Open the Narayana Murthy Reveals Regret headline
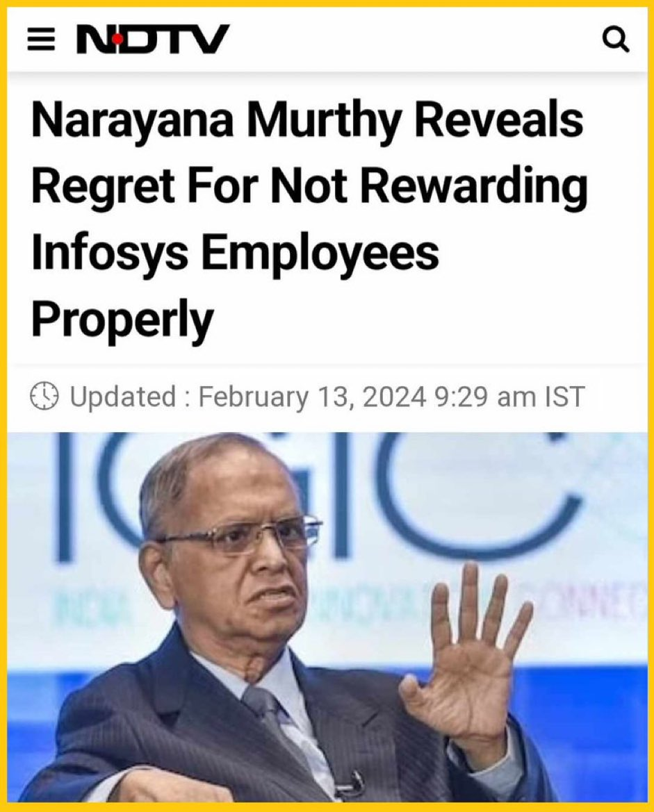This screenshot has width=654, height=812. [310, 219]
